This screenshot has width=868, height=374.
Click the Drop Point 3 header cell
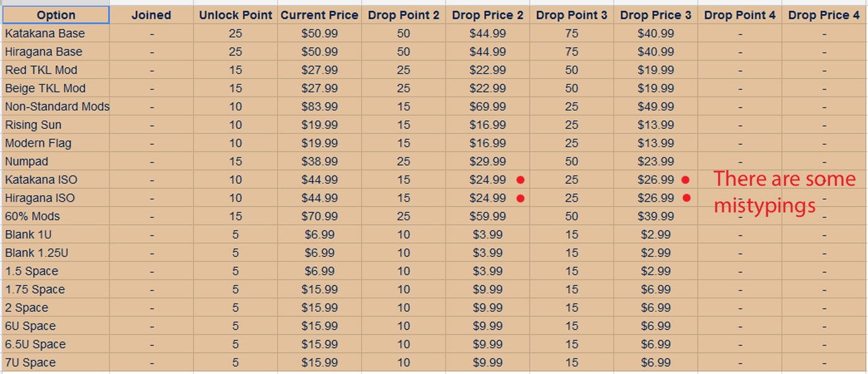[x=572, y=15]
